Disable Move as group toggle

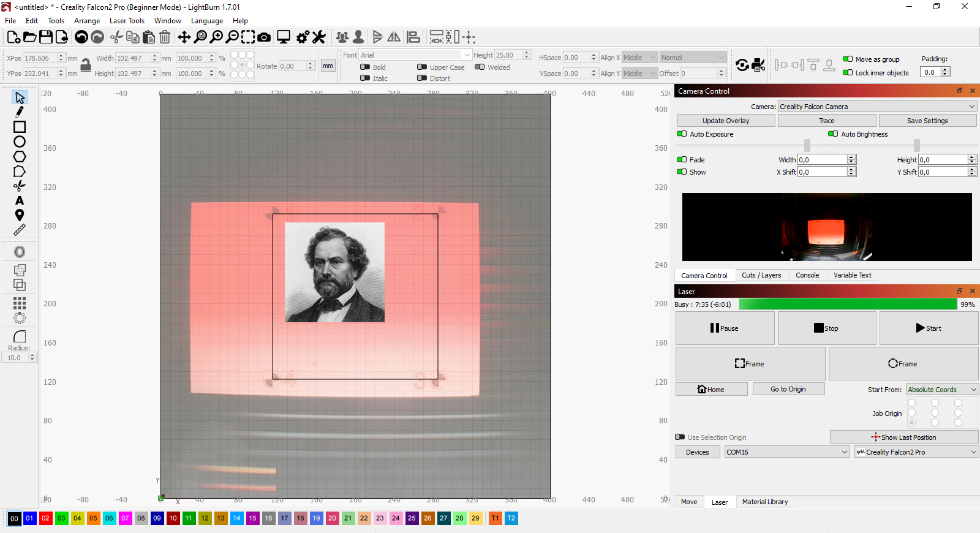848,59
